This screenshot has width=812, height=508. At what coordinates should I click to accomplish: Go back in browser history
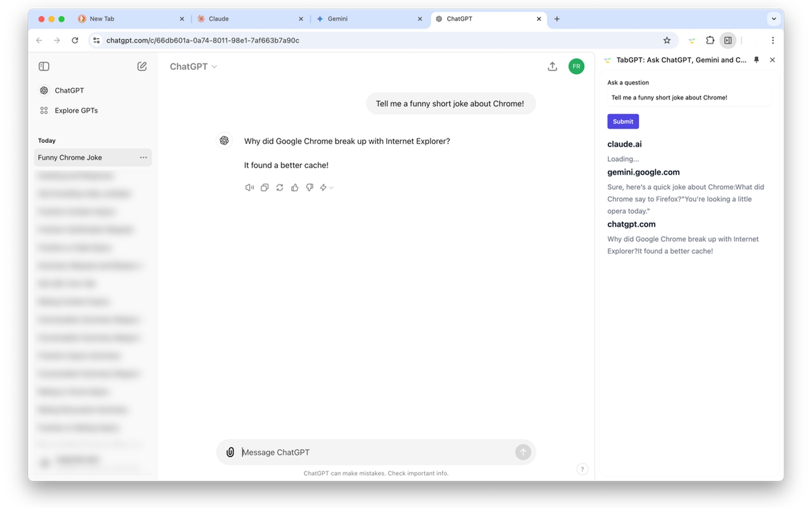(39, 40)
